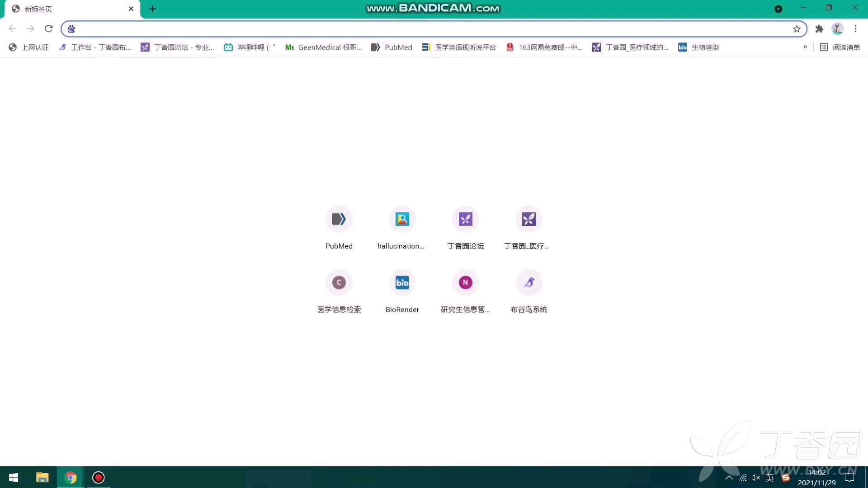Focus the address bar
The image size is (868, 488).
[434, 29]
